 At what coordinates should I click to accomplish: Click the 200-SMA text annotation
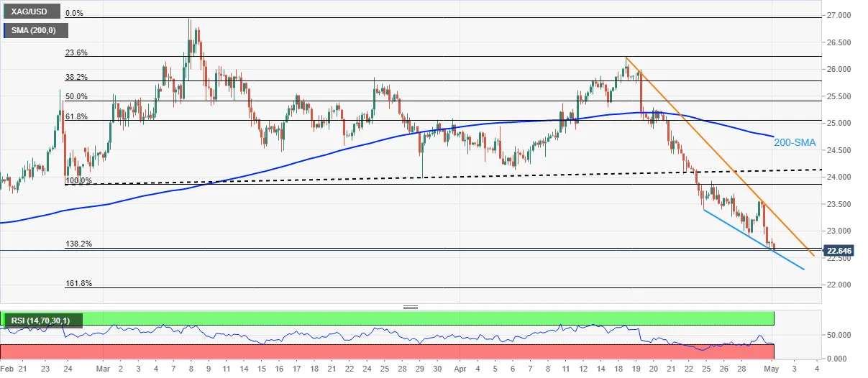pos(795,143)
